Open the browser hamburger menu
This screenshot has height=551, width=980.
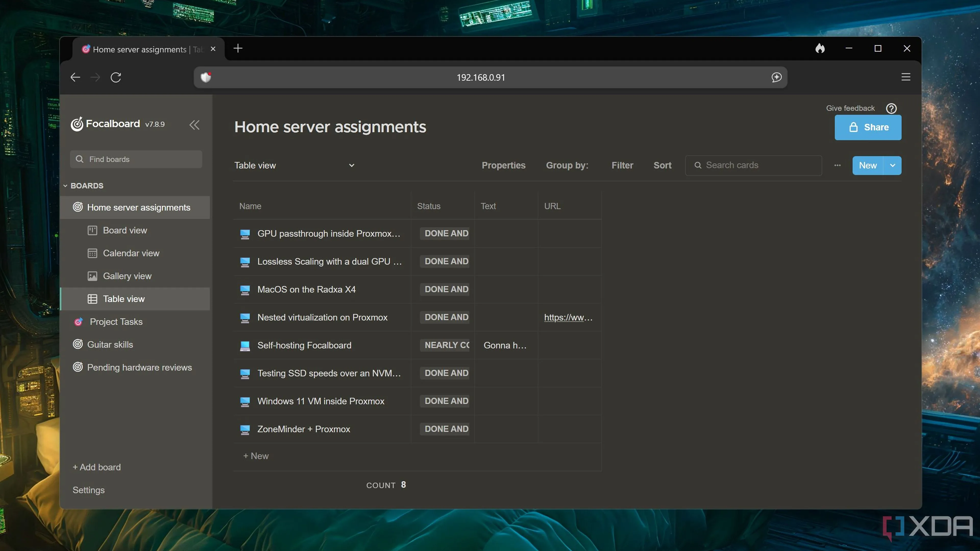[906, 77]
